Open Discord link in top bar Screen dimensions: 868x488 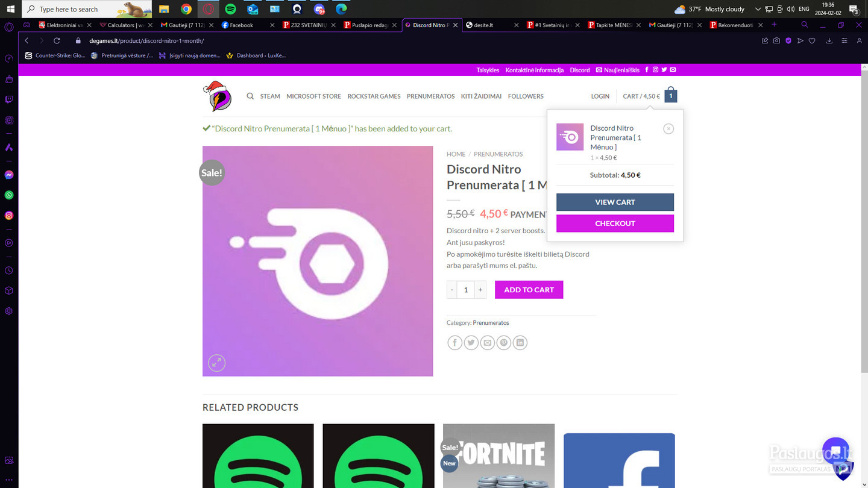pos(580,70)
